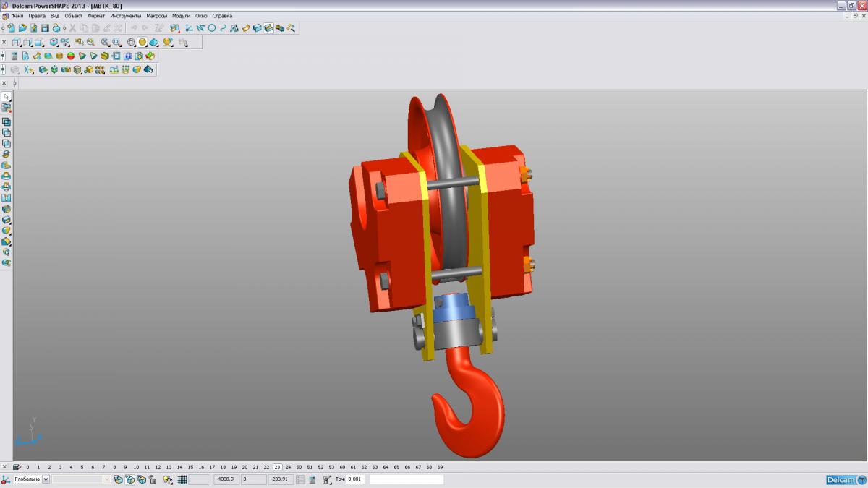The height and width of the screenshot is (488, 868).
Task: Click the Print icon in toolbar
Action: (56, 27)
